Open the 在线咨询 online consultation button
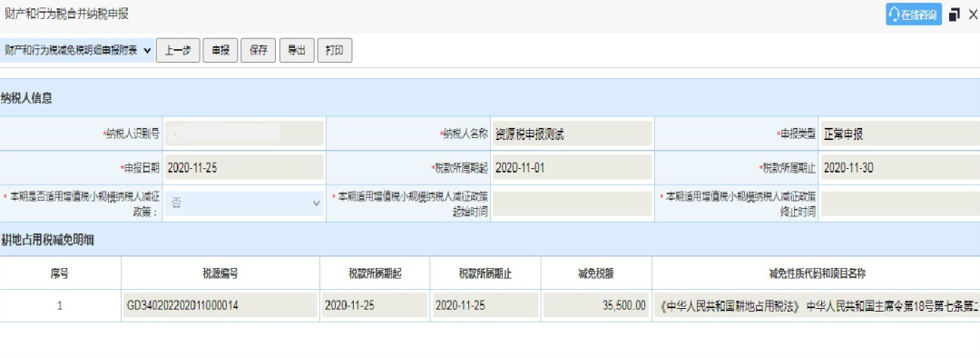Screen dimensions: 980x358 pyautogui.click(x=913, y=15)
